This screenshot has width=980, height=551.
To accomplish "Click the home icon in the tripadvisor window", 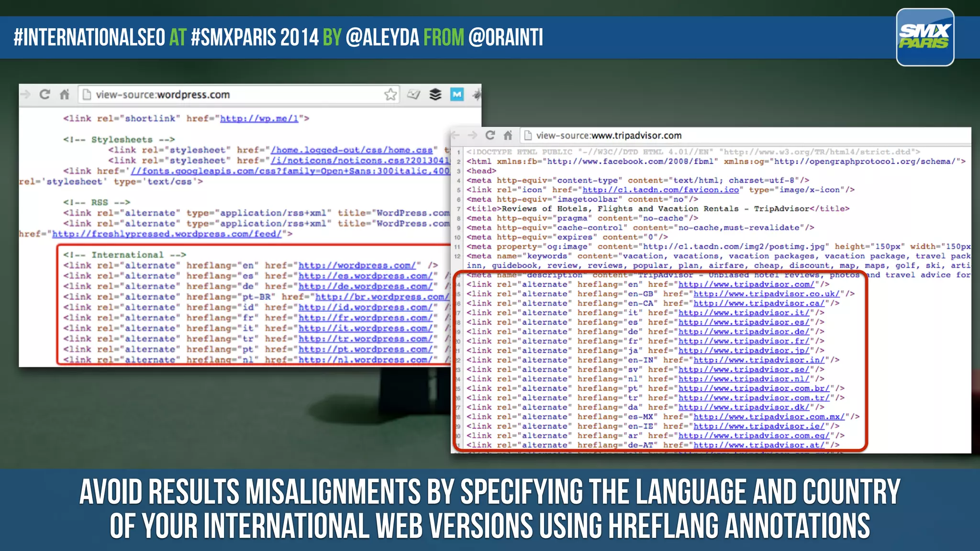I will [x=508, y=135].
